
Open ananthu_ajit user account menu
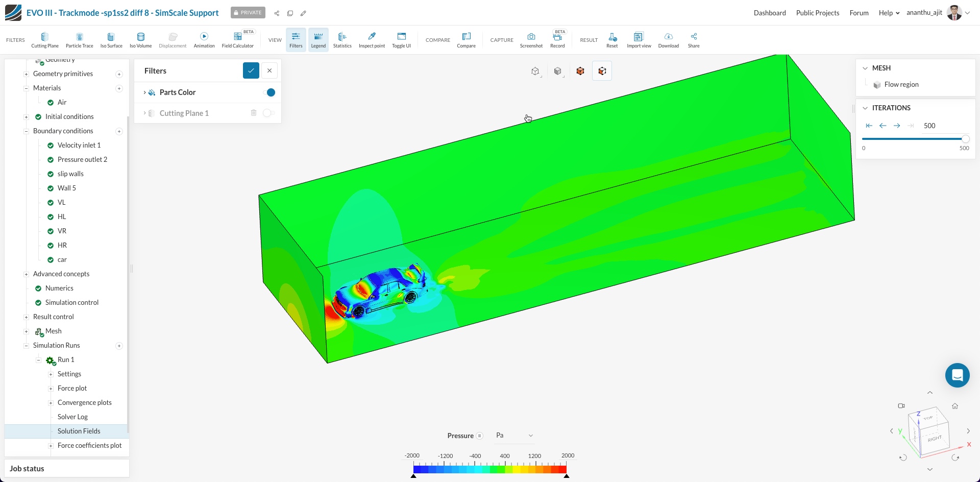tap(938, 13)
